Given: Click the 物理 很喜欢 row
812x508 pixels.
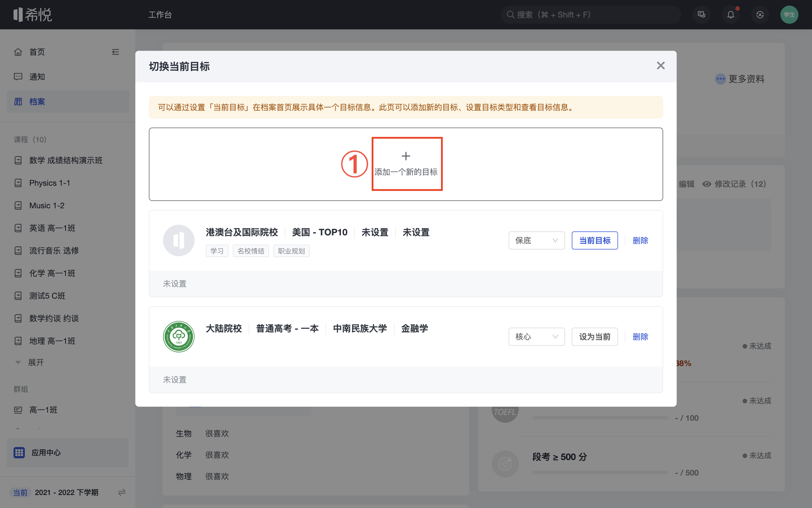Looking at the screenshot, I should click(202, 476).
